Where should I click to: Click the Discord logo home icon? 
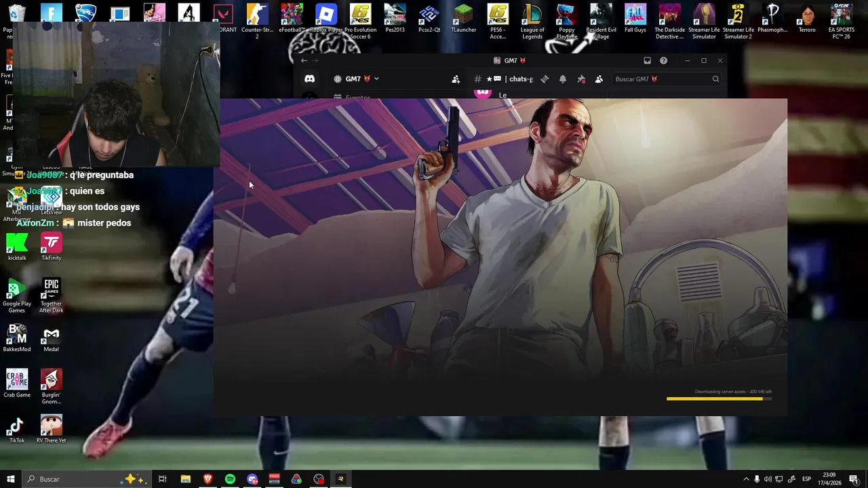(x=310, y=79)
